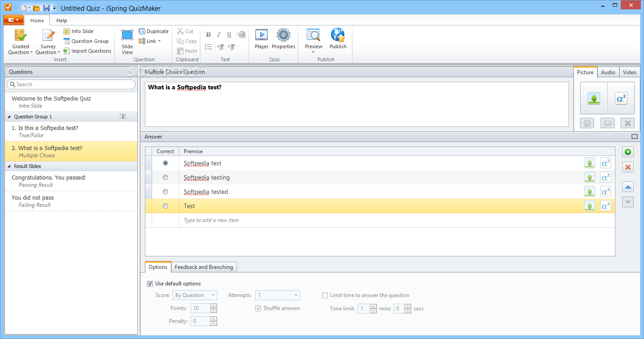The width and height of the screenshot is (644, 339).
Task: Increase the Points value with the stepper
Action: 213,306
